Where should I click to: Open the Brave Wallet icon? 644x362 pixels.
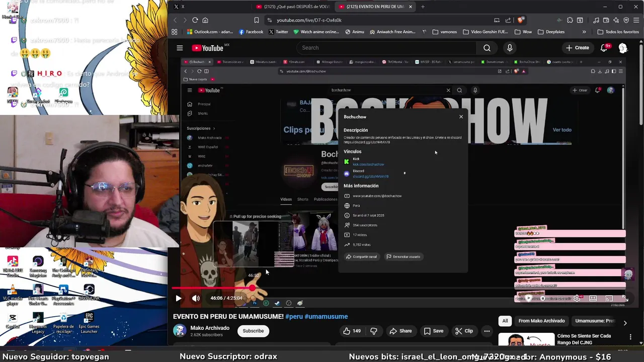tap(606, 20)
